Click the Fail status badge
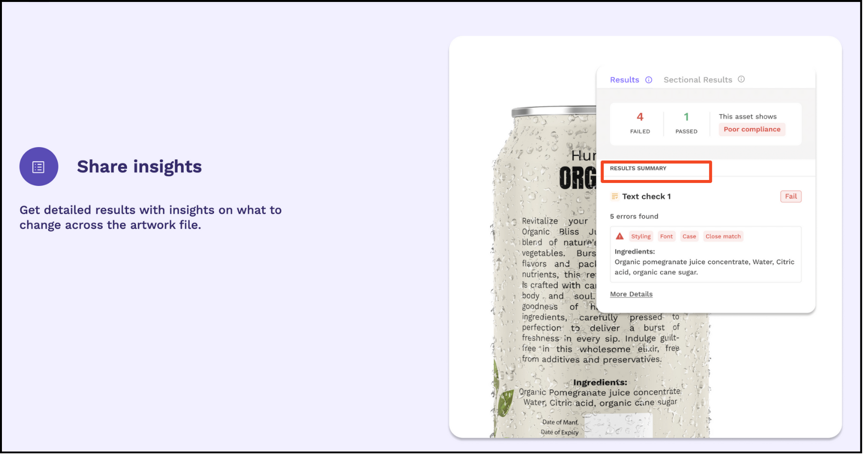The width and height of the screenshot is (868, 462). tap(791, 196)
